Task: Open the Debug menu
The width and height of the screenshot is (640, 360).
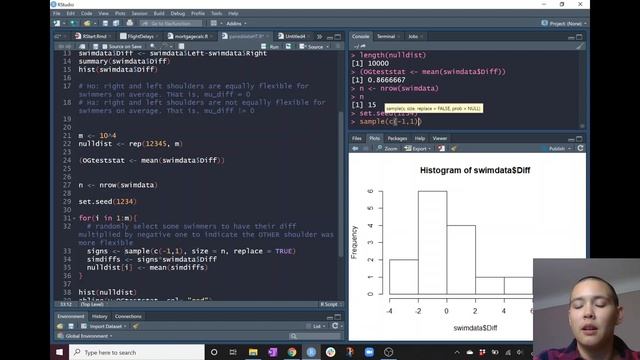Action: tap(178, 13)
